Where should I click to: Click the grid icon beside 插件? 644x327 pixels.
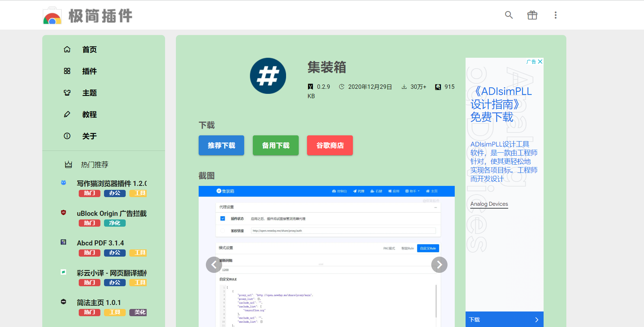[67, 71]
